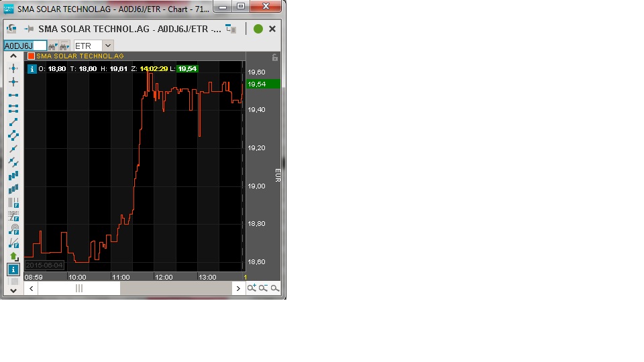Select the Fibonacci arcs tool
The image size is (644, 362).
pos(13,229)
